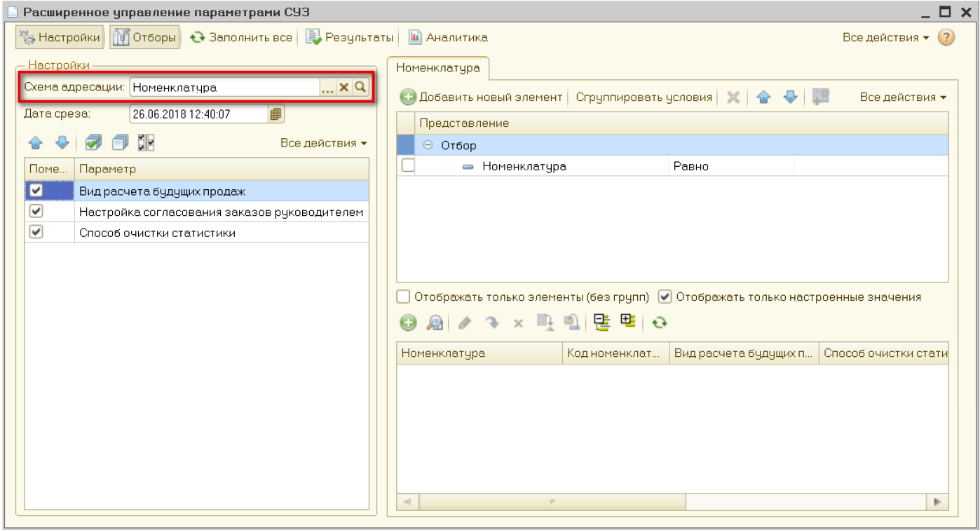This screenshot has width=980, height=530.
Task: Click the horizontal scrollbar in results table
Action: [x=552, y=502]
